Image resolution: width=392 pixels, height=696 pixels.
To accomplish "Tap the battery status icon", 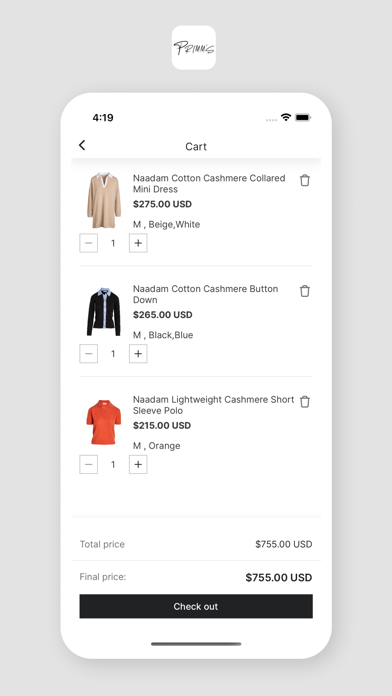I will click(x=303, y=118).
